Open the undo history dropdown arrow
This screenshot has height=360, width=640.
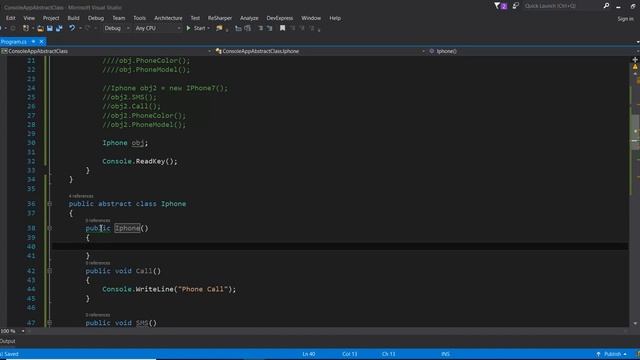(80, 28)
